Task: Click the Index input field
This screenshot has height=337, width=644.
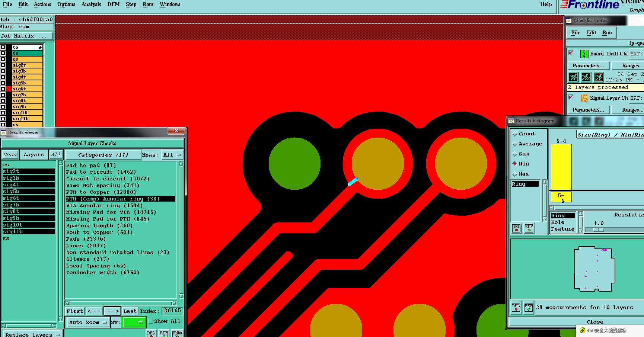Action: pyautogui.click(x=173, y=311)
